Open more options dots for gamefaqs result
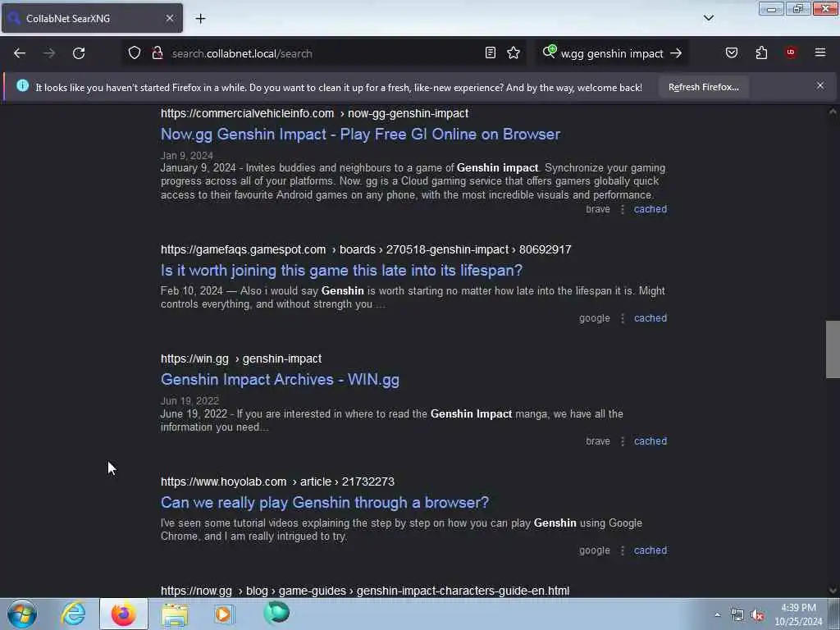Viewport: 840px width, 630px height. [x=622, y=318]
